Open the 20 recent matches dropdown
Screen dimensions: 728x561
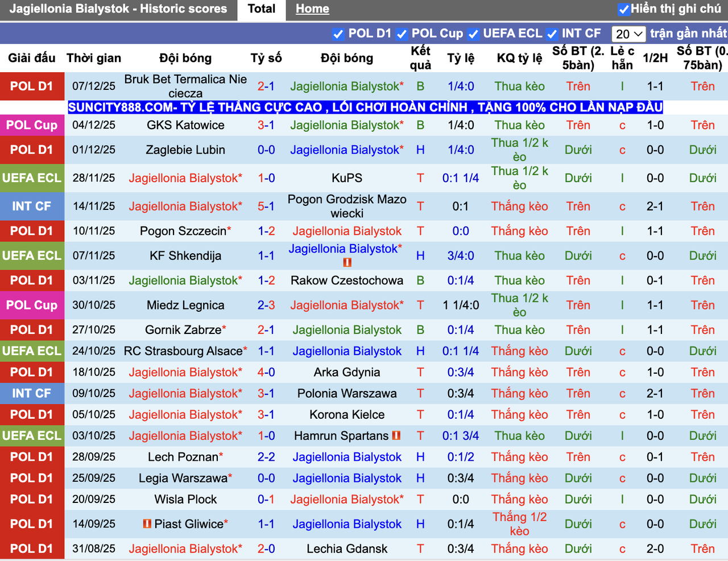coord(629,34)
